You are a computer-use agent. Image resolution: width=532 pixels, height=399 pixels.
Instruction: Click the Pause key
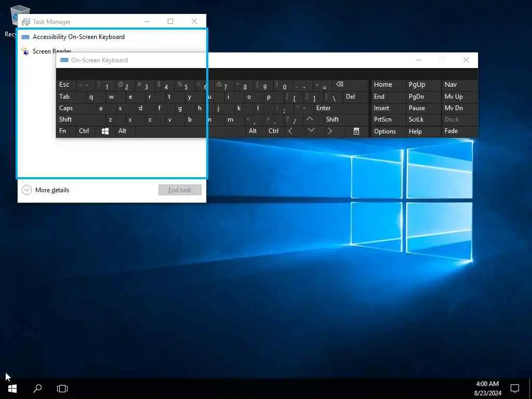[x=423, y=108]
